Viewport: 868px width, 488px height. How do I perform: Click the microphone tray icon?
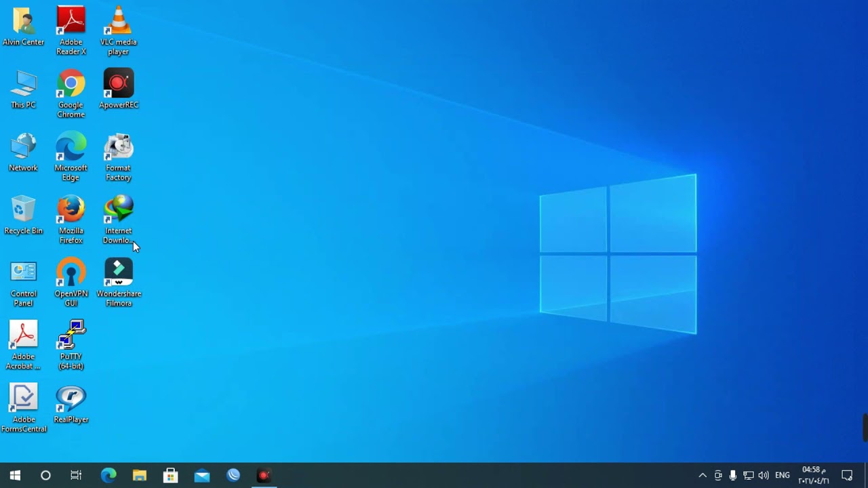click(733, 475)
